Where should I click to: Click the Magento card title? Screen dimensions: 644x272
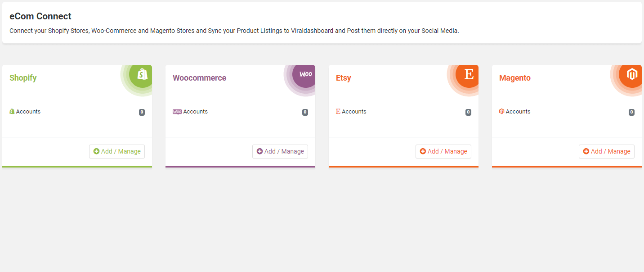point(515,78)
